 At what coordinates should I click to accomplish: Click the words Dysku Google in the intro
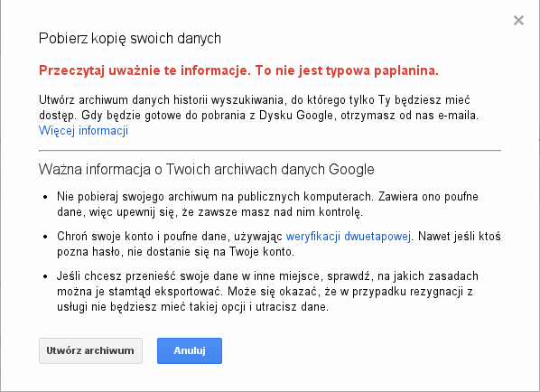tap(296, 115)
